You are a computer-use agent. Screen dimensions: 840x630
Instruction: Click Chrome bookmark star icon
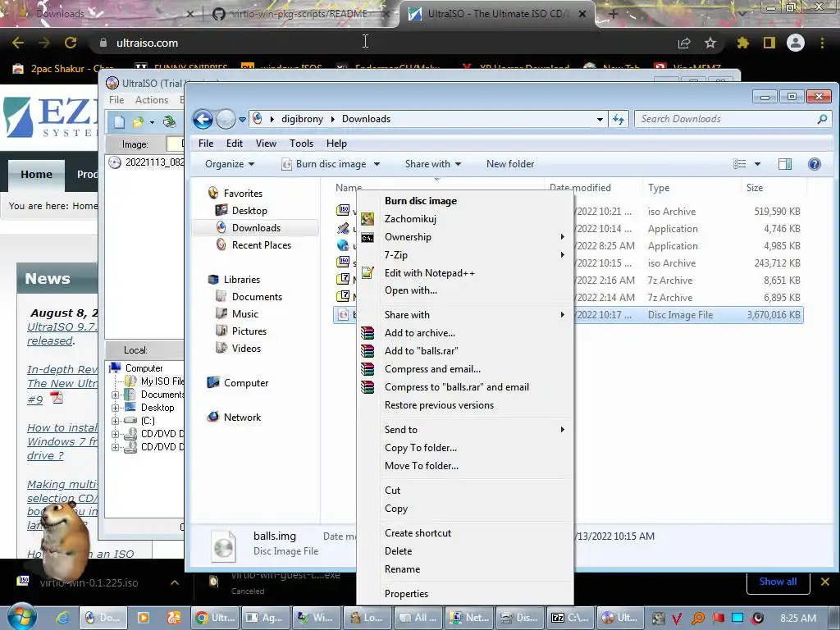(x=710, y=43)
